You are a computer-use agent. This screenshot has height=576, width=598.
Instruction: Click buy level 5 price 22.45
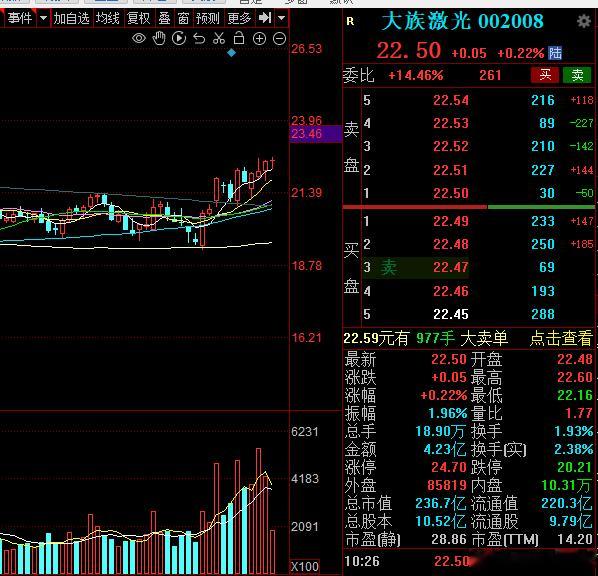[x=450, y=314]
